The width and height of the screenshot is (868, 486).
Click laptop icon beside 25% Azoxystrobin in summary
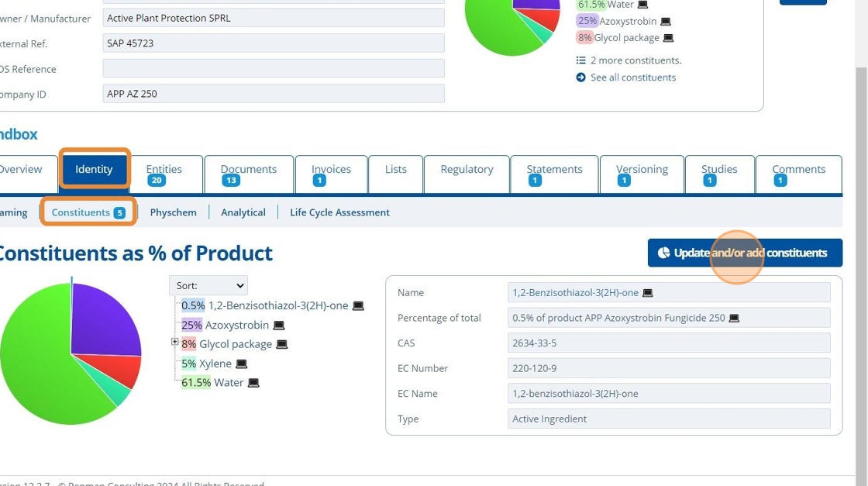coord(666,21)
